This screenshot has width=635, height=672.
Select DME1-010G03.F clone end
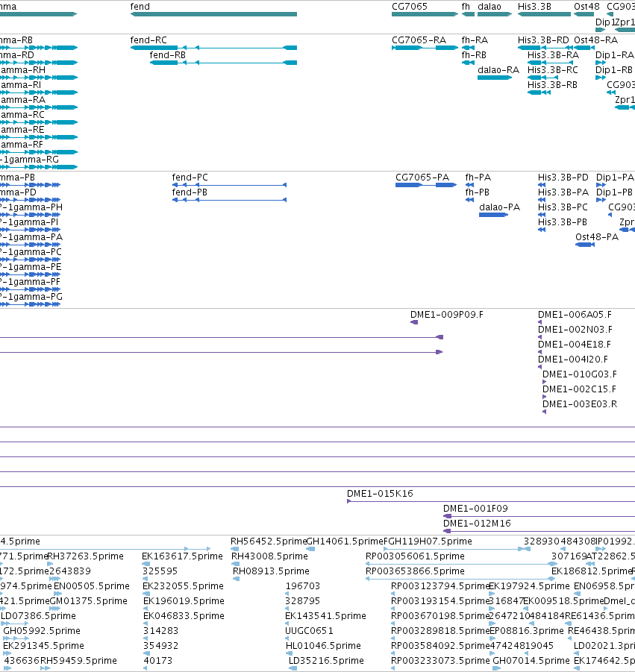point(544,382)
